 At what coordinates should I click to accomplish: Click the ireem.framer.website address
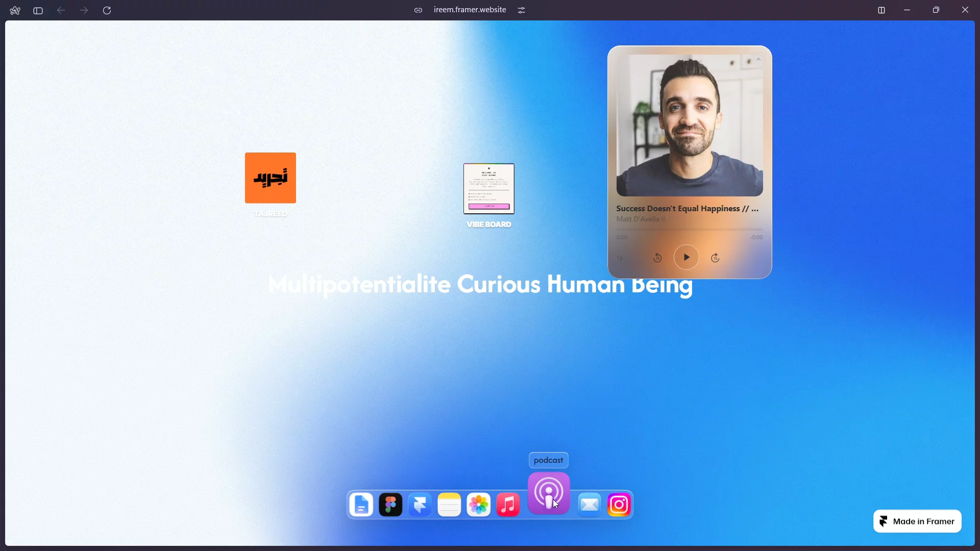(x=470, y=10)
